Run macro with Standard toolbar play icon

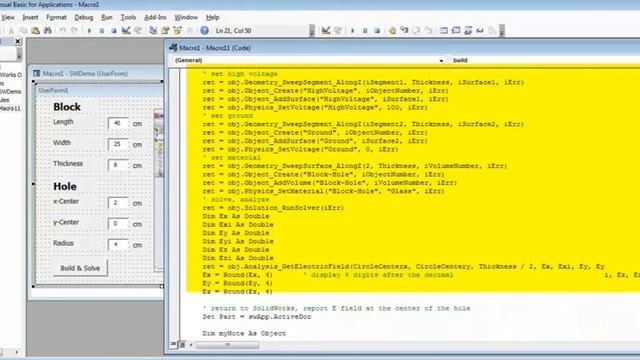click(89, 31)
